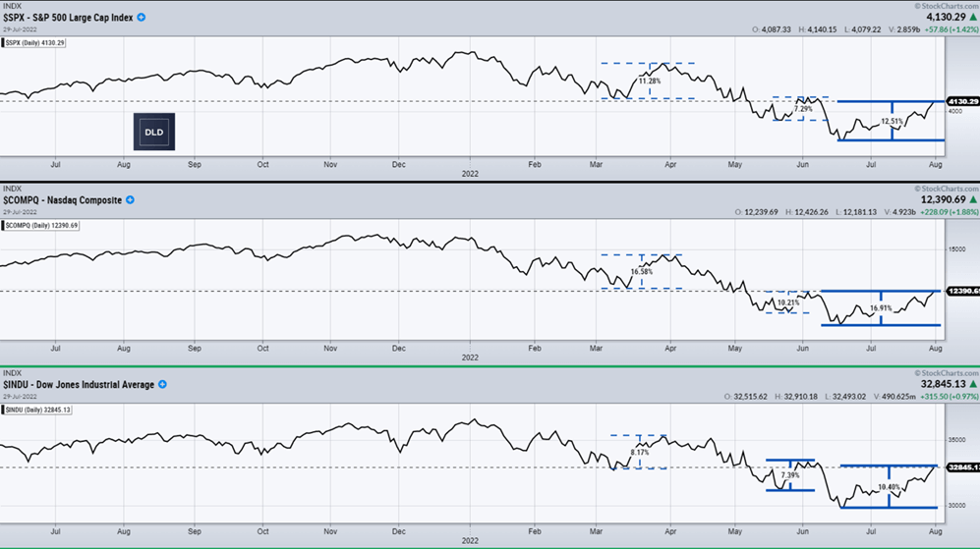Click the 32845.13 price tag on the Dow axis

pyautogui.click(x=962, y=467)
